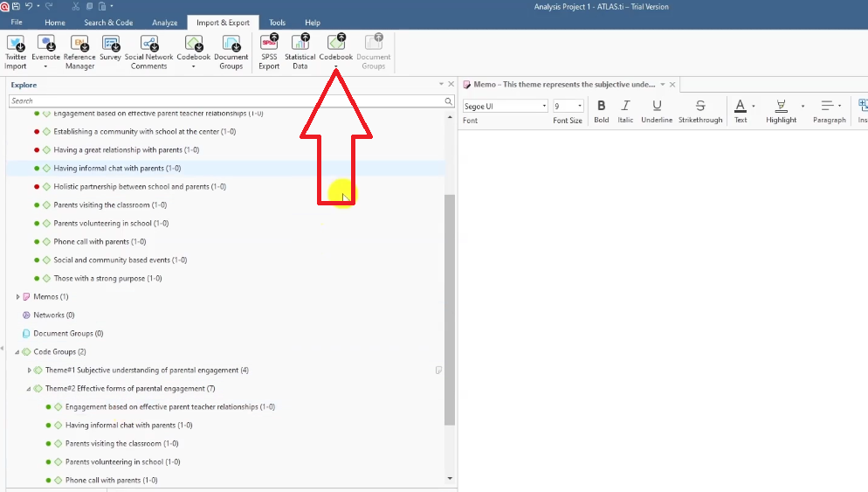The height and width of the screenshot is (492, 868).
Task: Enable Strikethrough text formatting
Action: 700,106
